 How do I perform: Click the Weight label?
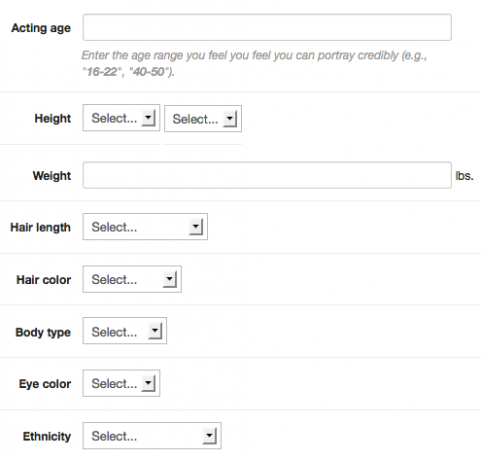(52, 176)
